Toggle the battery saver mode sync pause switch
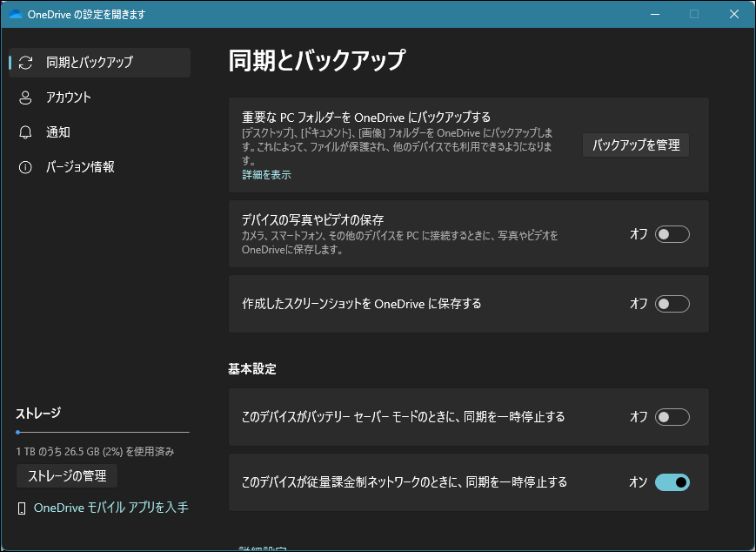Viewport: 756px width, 552px height. [x=672, y=417]
